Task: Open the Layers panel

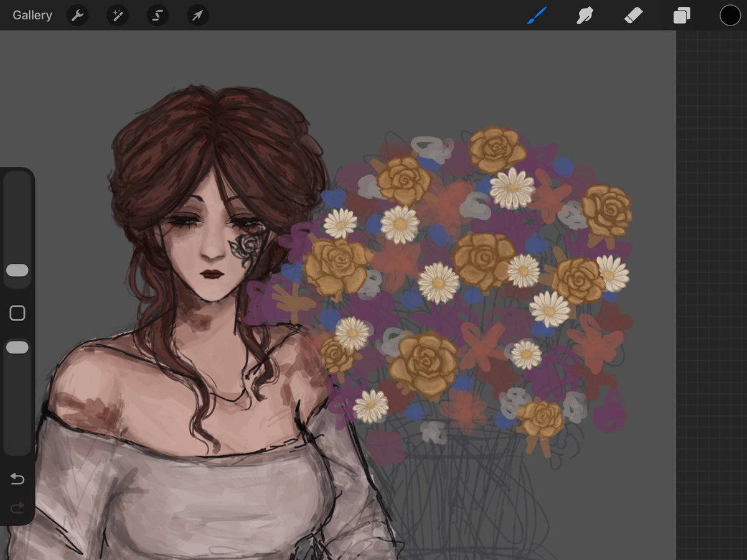Action: [682, 15]
